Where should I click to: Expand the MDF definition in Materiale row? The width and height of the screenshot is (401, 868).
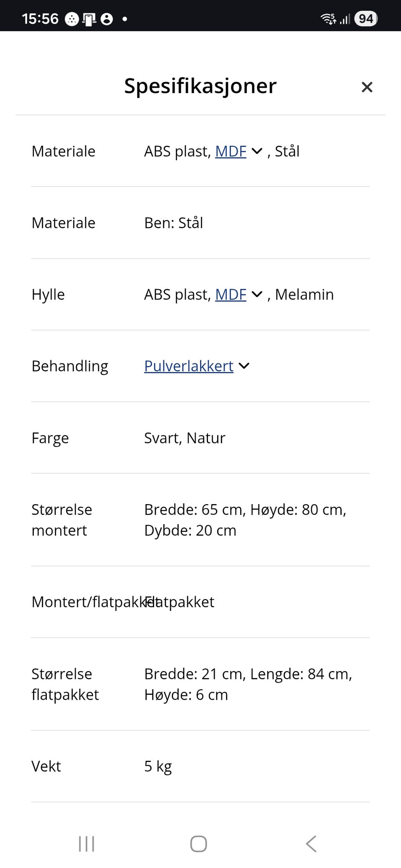(x=257, y=151)
